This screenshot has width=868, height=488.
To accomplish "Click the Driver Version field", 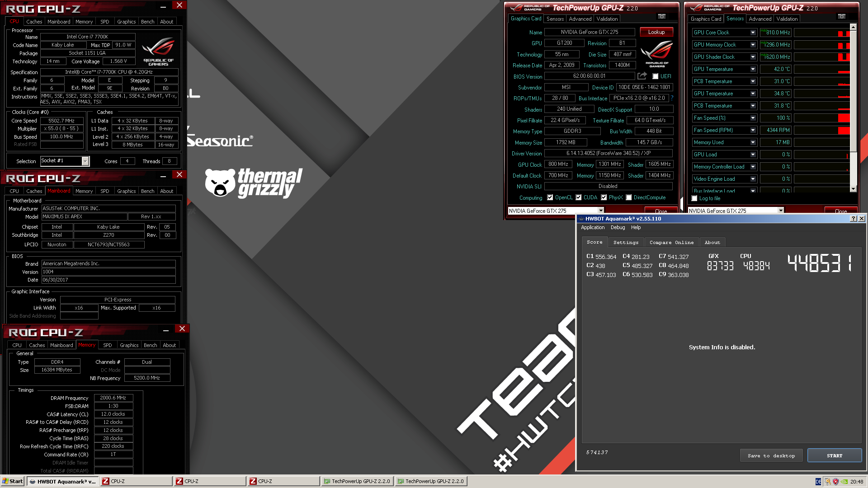I will coord(609,154).
